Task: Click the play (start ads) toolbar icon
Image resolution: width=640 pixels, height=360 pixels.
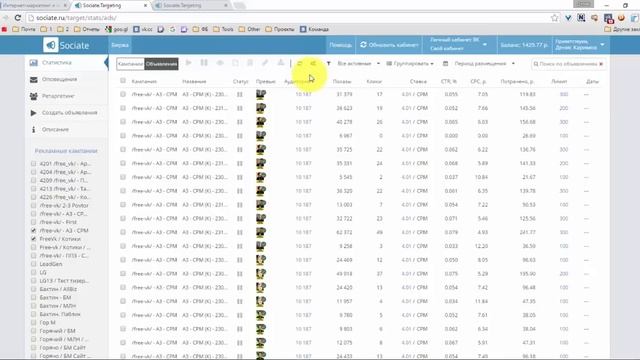Action: 189,63
